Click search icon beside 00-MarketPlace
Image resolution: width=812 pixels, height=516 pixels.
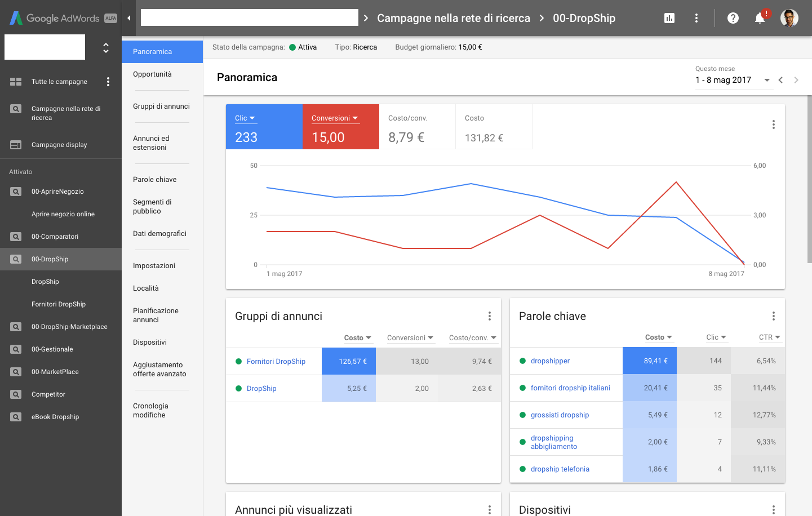pos(16,372)
